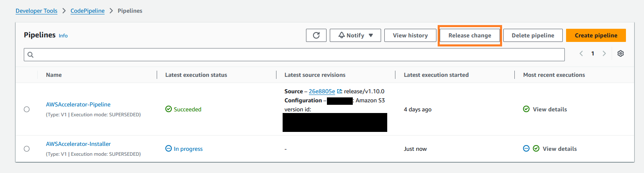Click the Latest execution status column header
This screenshot has height=173, width=644.
196,75
